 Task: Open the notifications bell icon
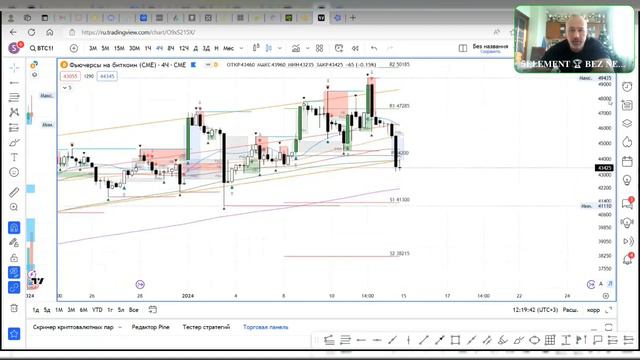(627, 259)
